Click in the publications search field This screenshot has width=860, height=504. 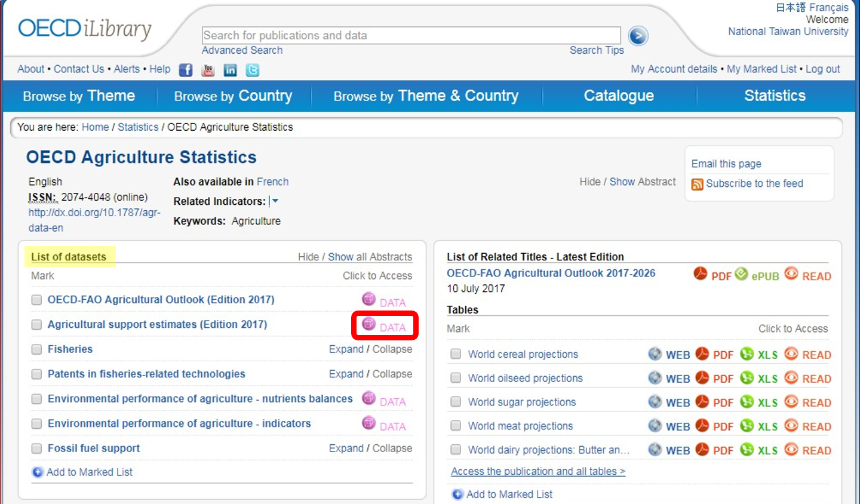pyautogui.click(x=411, y=35)
